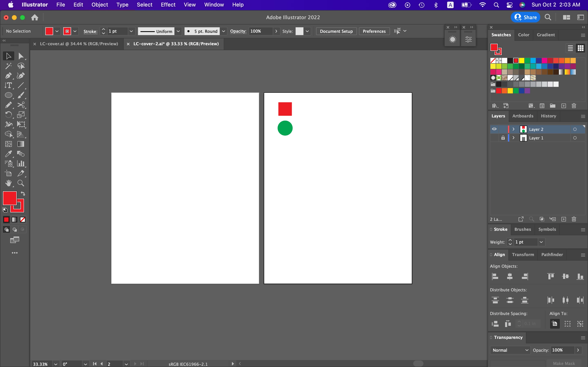This screenshot has height=367, width=588.
Task: Click the Document Setup button
Action: 336,31
